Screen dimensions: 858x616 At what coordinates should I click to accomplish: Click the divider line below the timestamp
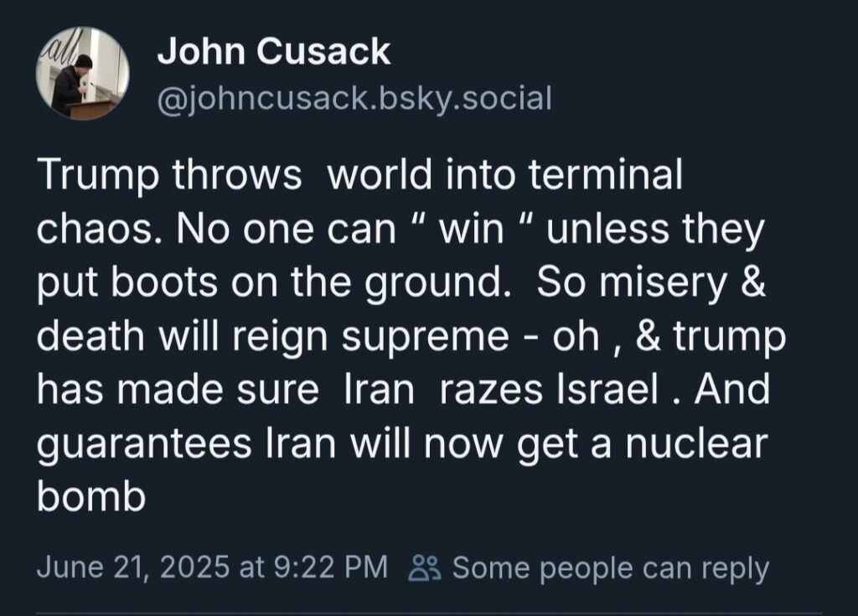click(429, 613)
